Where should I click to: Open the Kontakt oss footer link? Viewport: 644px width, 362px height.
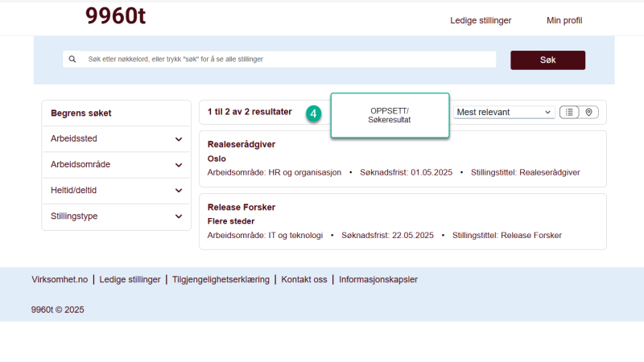[304, 279]
